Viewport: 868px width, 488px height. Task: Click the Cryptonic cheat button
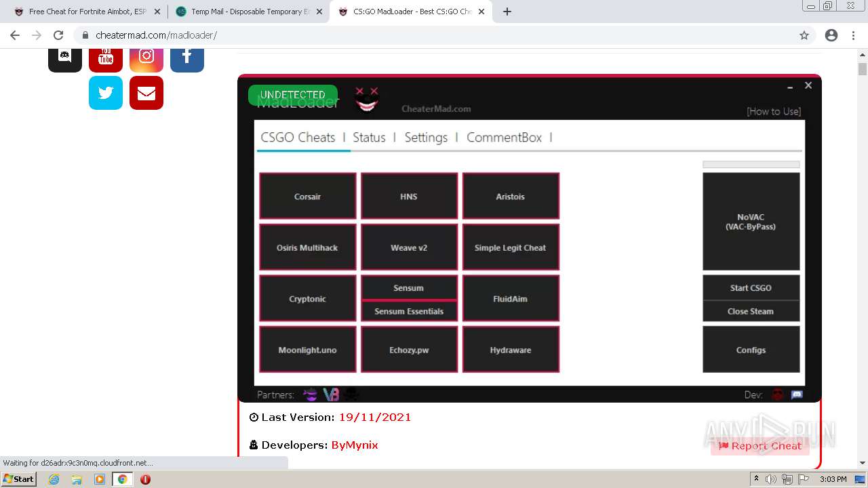click(308, 299)
